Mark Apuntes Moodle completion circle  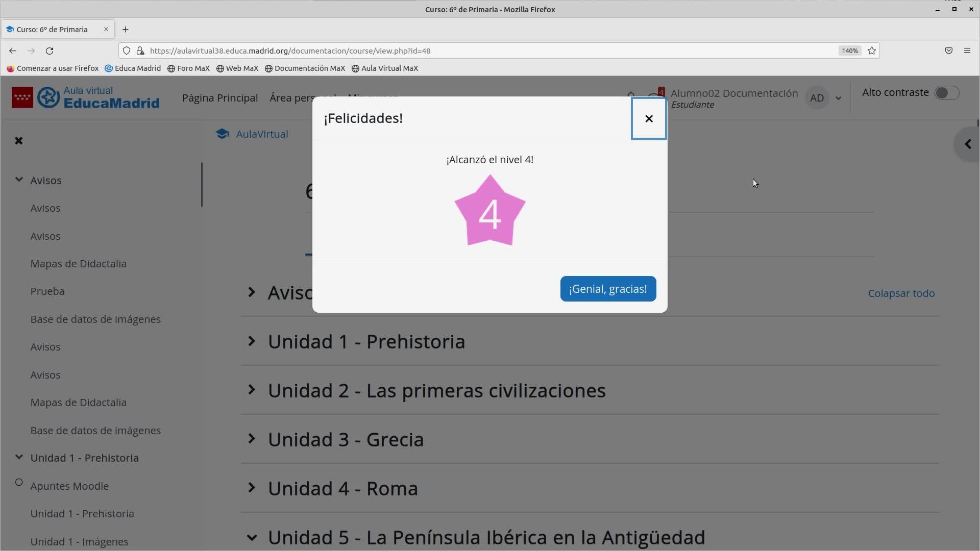(x=19, y=482)
